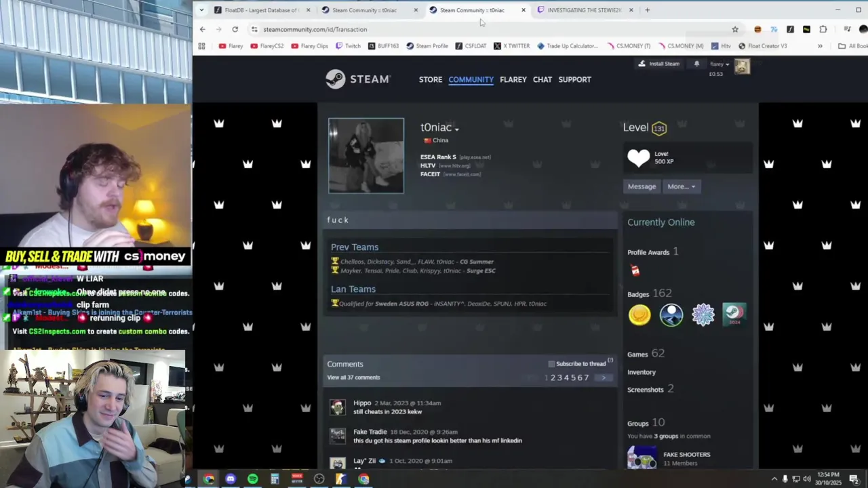The width and height of the screenshot is (868, 488).
Task: Open the Trade Up Calculator bookmark
Action: [568, 46]
